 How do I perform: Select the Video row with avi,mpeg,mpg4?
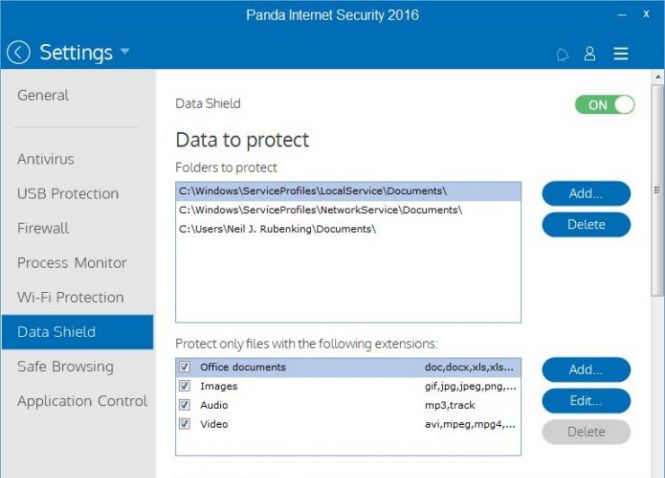click(348, 424)
